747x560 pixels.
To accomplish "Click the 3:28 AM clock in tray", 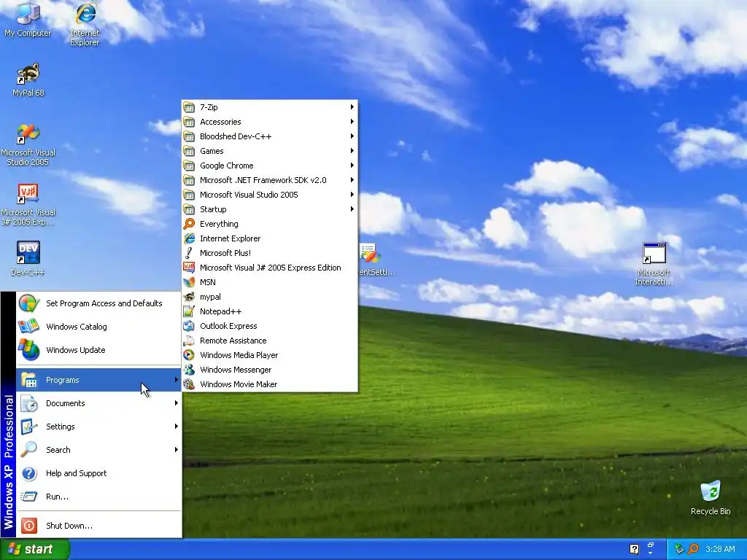I will click(x=720, y=549).
